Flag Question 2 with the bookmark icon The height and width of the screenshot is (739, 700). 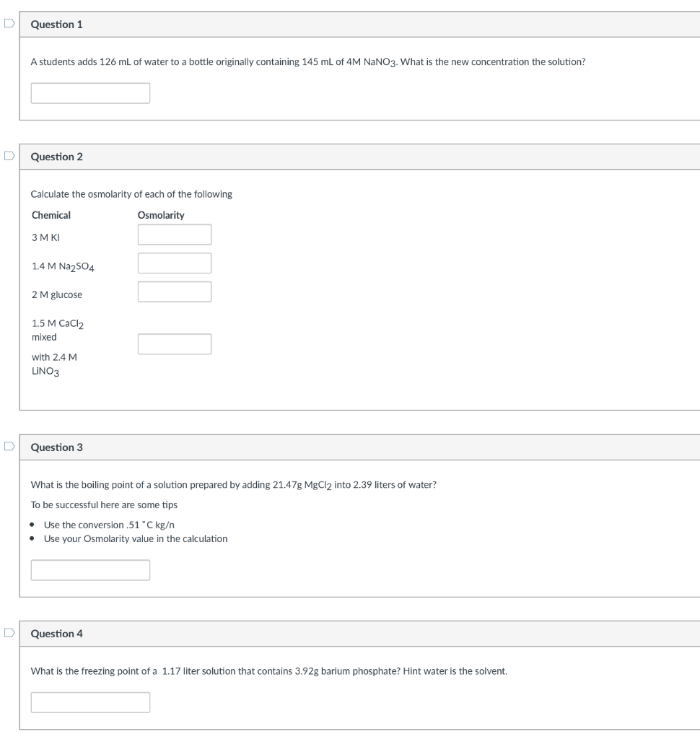click(x=9, y=156)
